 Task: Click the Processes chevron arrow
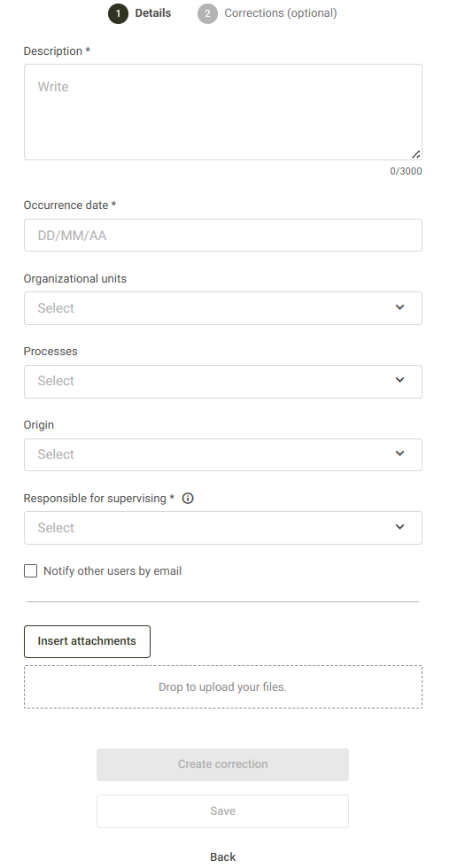[400, 380]
